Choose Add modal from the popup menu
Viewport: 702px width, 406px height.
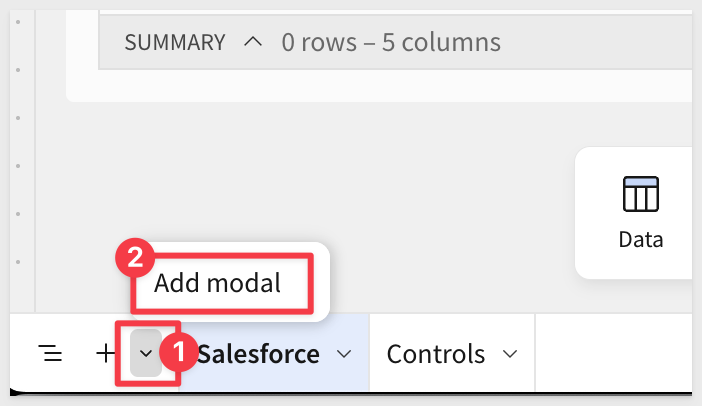click(x=218, y=283)
